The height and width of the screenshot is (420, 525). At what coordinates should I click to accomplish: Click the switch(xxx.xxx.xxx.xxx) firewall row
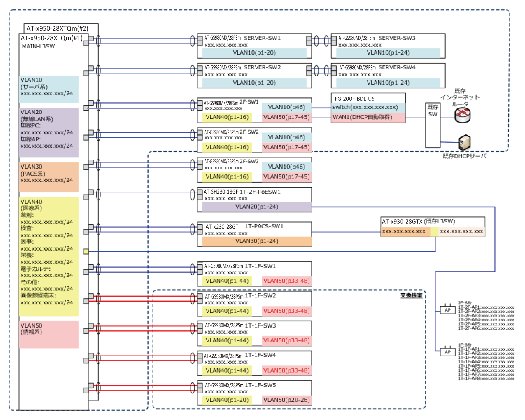(369, 108)
